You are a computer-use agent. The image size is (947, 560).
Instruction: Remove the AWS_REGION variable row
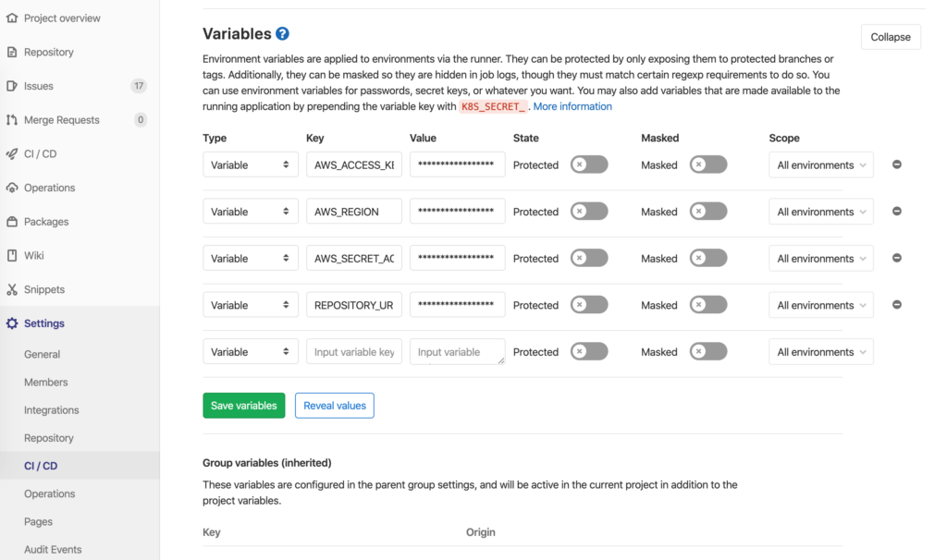[x=896, y=212]
